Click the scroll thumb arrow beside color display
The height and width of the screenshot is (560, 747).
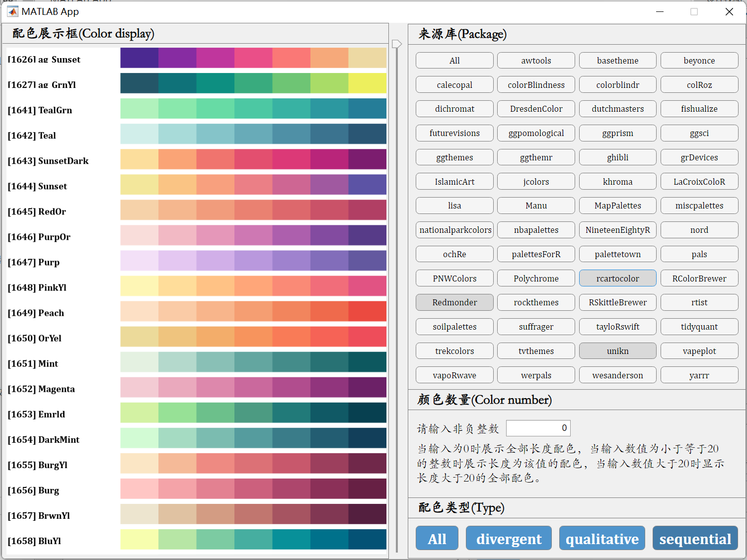click(x=396, y=44)
